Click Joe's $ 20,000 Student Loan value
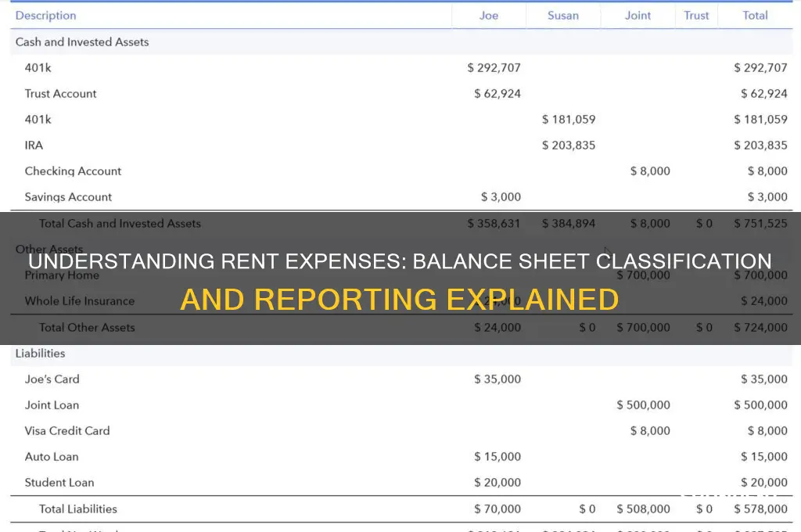801x532 pixels. coord(497,483)
